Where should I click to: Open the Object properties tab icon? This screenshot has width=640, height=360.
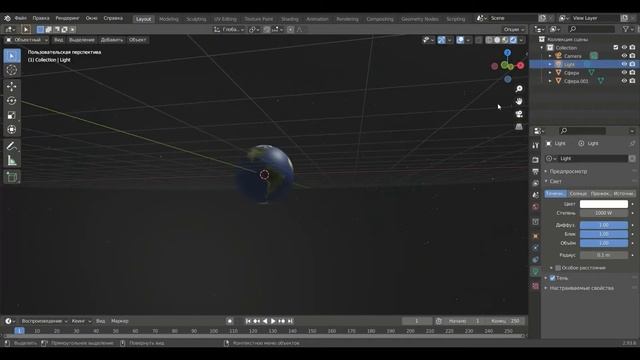pos(536,236)
